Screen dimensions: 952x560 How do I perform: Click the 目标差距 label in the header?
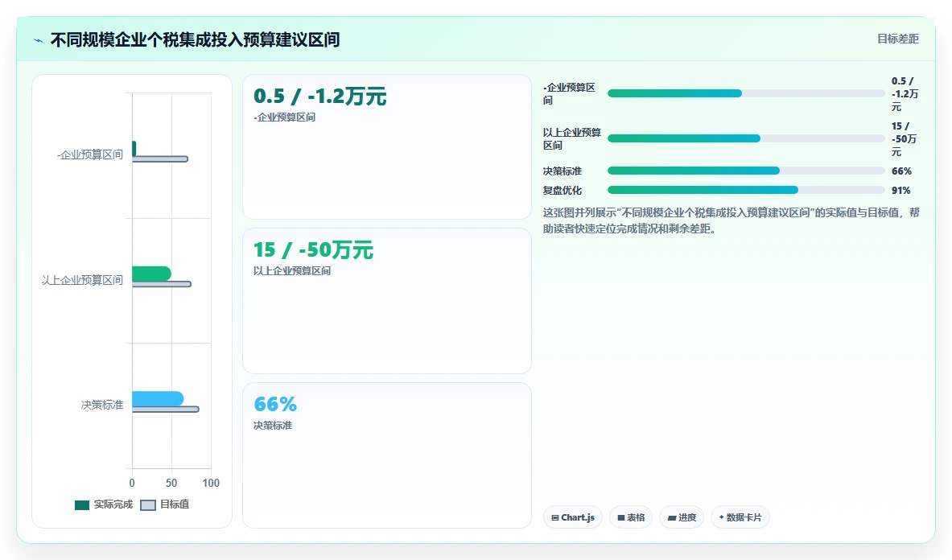898,39
